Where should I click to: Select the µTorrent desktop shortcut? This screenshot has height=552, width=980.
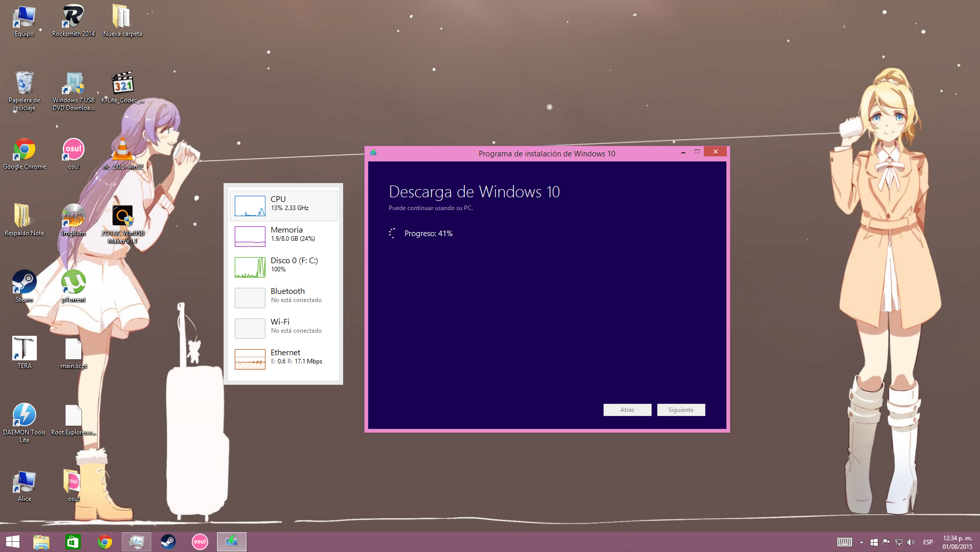pos(73,287)
